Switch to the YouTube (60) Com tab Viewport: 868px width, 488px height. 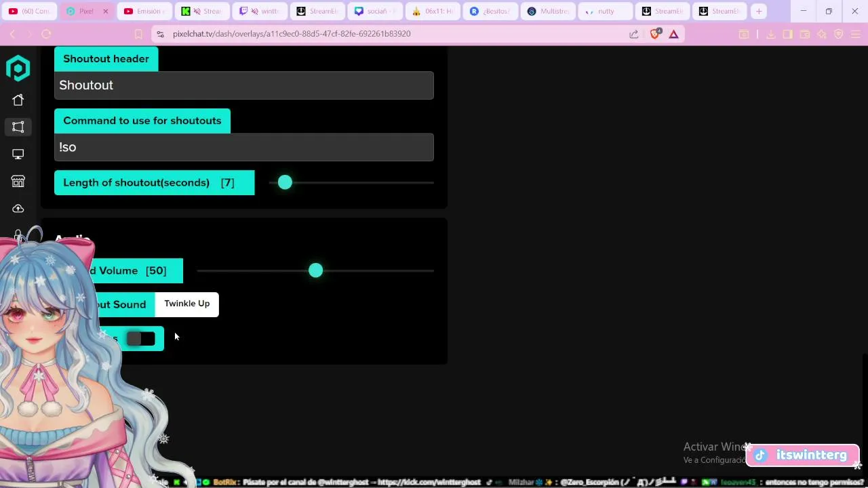tap(29, 11)
